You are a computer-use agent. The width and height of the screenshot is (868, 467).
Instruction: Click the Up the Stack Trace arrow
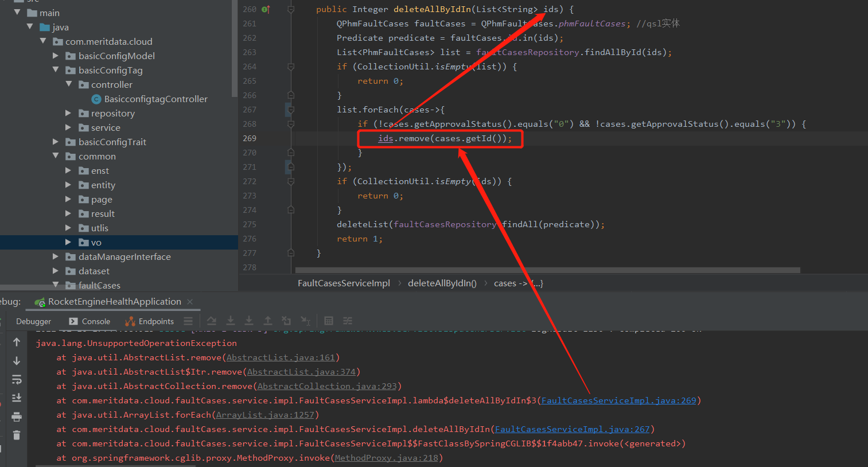[x=17, y=342]
